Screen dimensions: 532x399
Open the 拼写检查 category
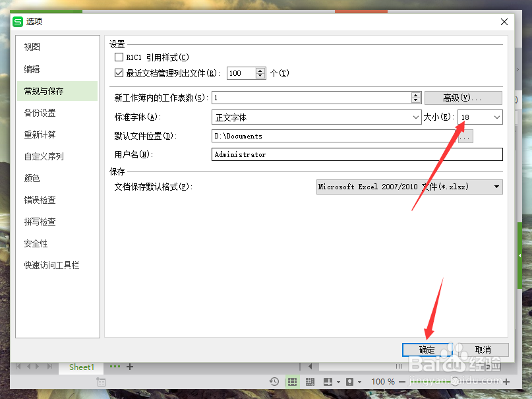pos(40,222)
